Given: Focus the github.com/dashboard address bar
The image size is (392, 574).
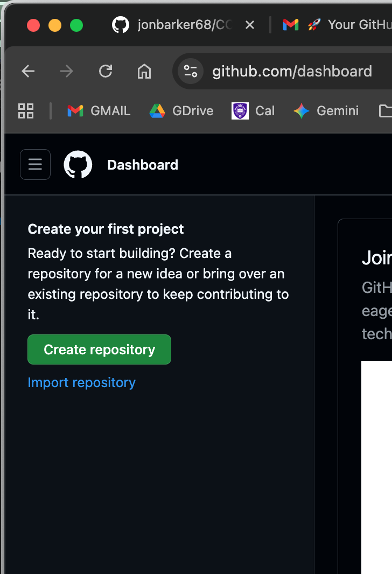Looking at the screenshot, I should click(x=292, y=71).
